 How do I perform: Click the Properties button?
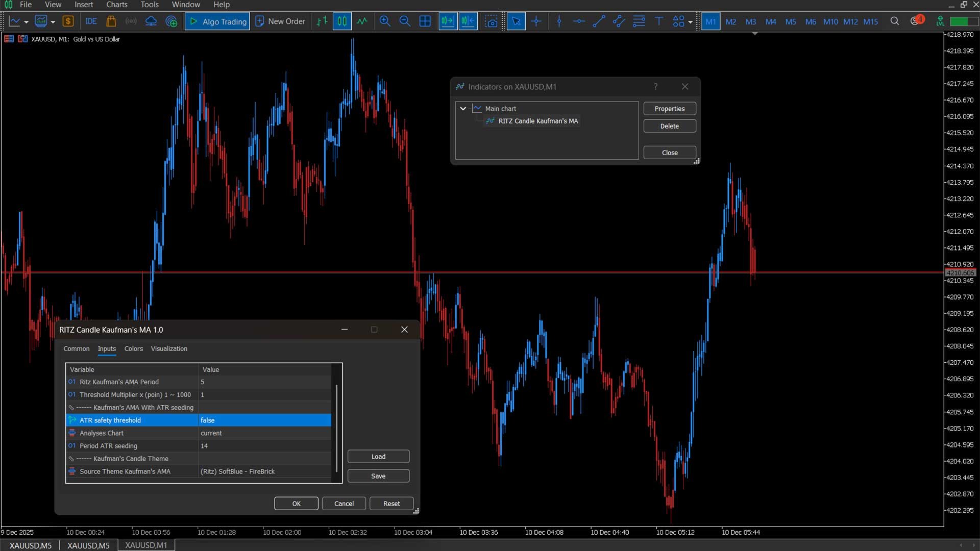pos(669,109)
